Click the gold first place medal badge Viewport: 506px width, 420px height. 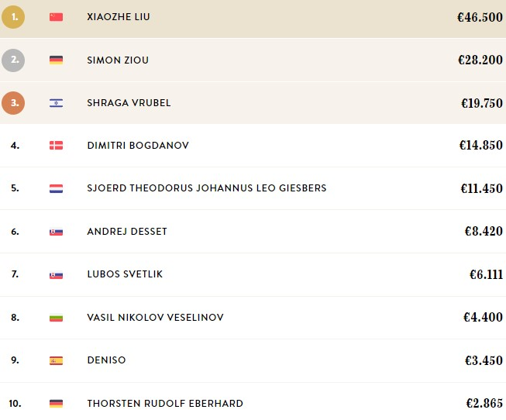13,17
